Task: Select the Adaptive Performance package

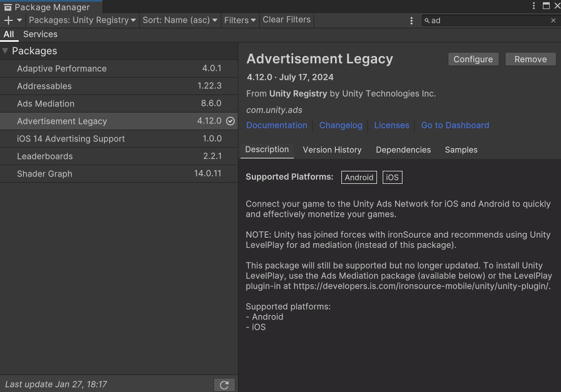Action: [119, 68]
